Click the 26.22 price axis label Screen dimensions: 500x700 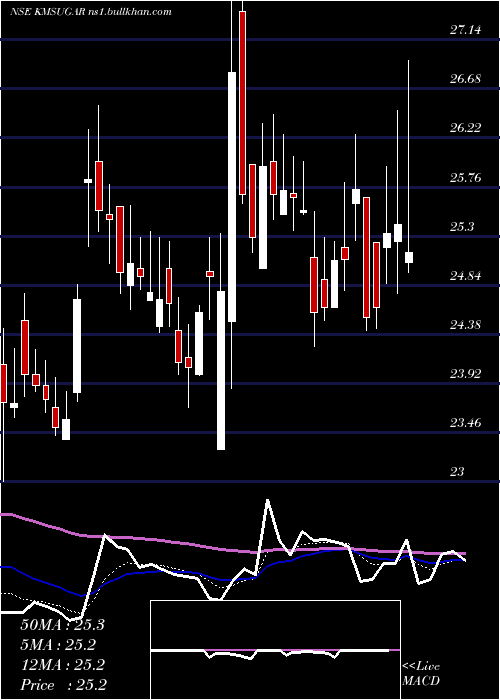465,128
